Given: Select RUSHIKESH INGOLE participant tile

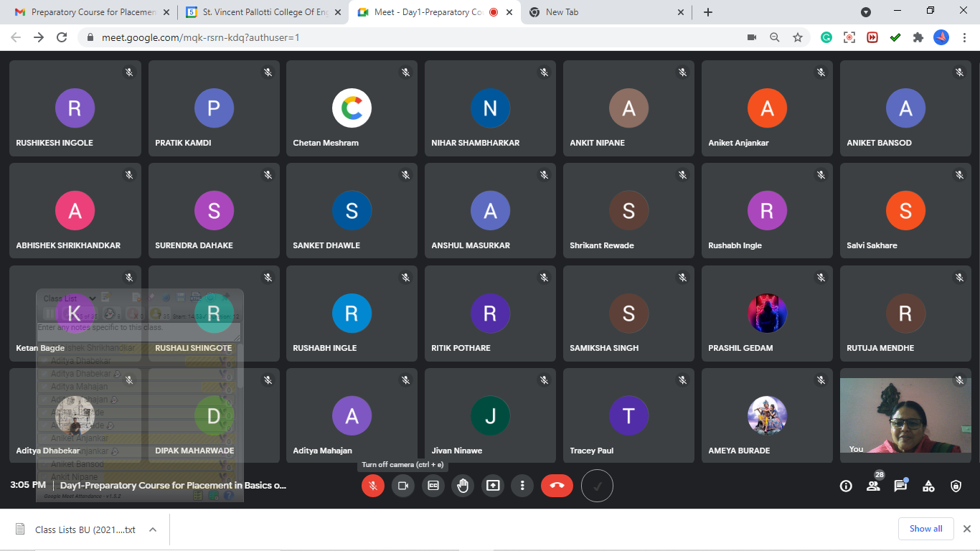Looking at the screenshot, I should click(x=75, y=108).
